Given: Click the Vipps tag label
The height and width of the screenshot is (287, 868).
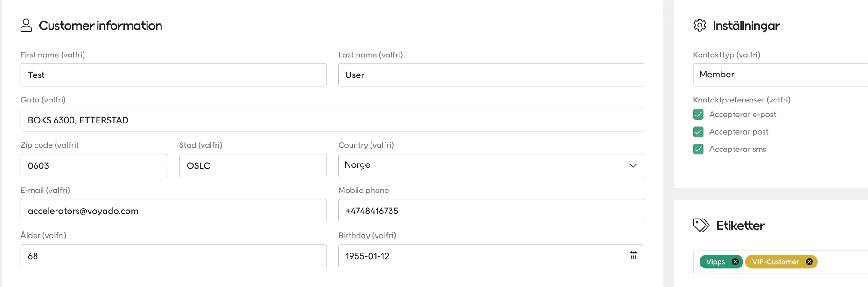Looking at the screenshot, I should point(715,262).
